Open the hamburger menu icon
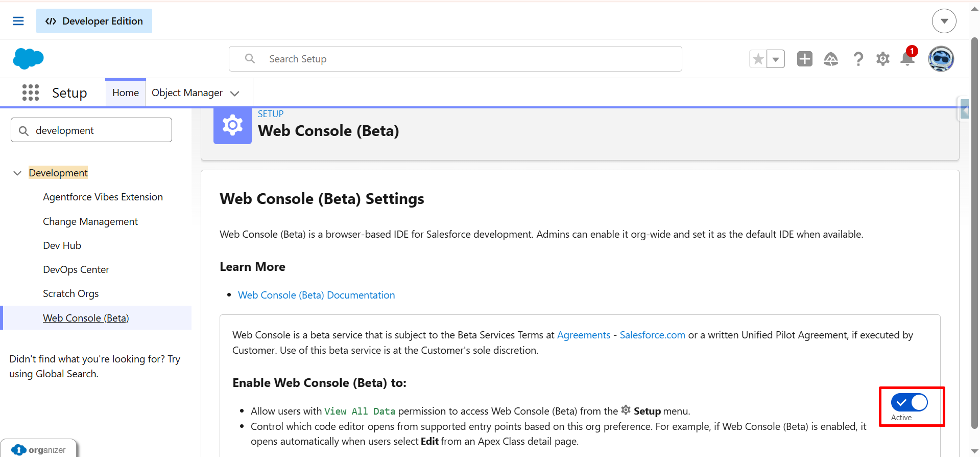This screenshot has height=457, width=980. pos(18,21)
